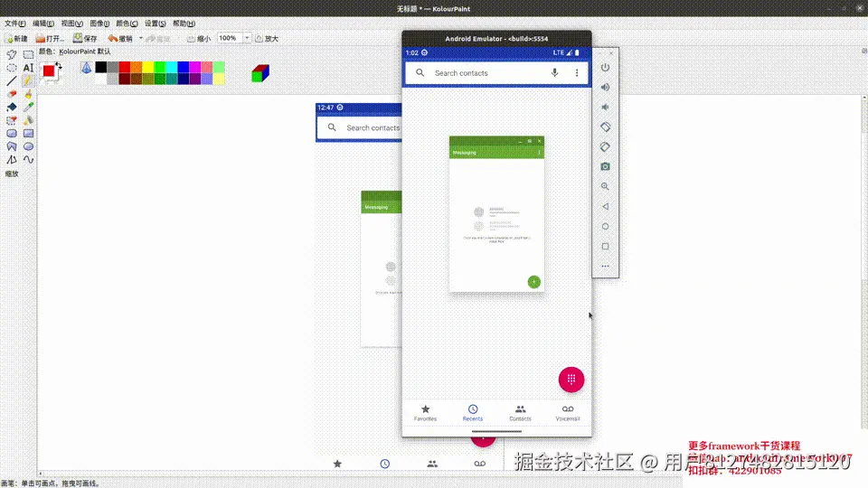Click the 打开 open file button
Image resolution: width=868 pixels, height=488 pixels.
[51, 38]
